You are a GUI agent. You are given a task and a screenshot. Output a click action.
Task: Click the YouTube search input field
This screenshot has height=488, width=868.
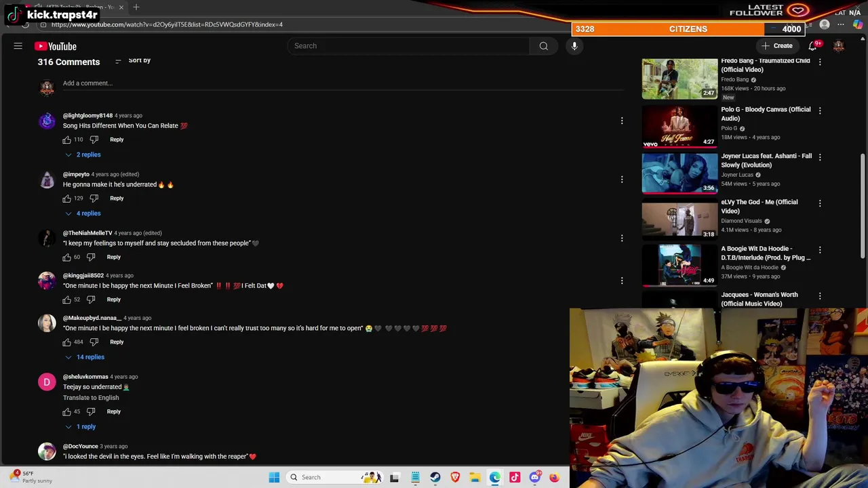click(x=408, y=46)
